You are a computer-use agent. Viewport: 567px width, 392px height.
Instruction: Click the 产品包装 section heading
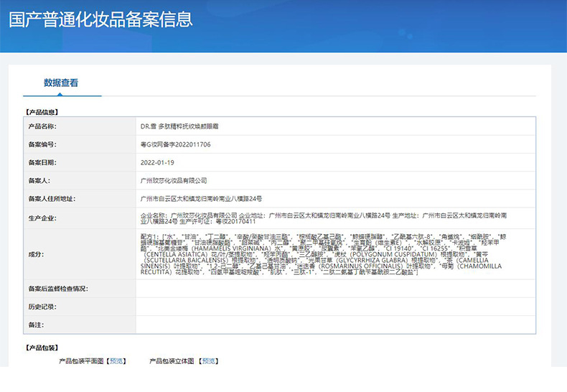coord(42,347)
